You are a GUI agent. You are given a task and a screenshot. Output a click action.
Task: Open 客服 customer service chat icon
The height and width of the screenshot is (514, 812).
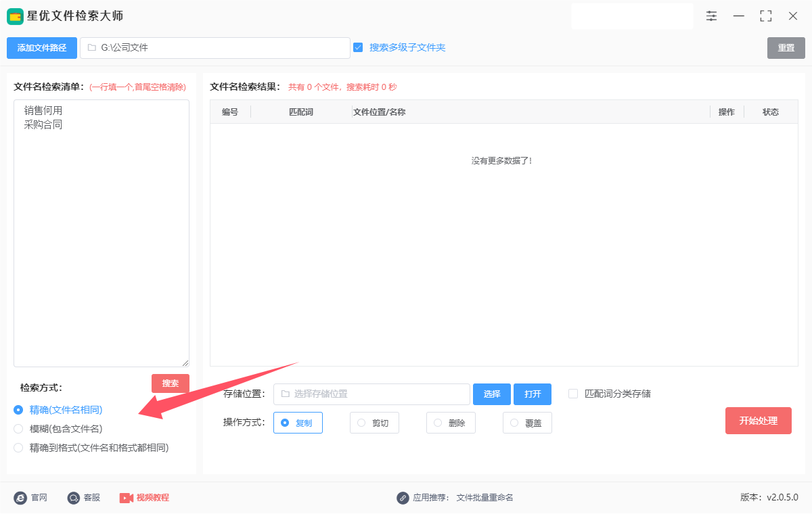pyautogui.click(x=73, y=498)
